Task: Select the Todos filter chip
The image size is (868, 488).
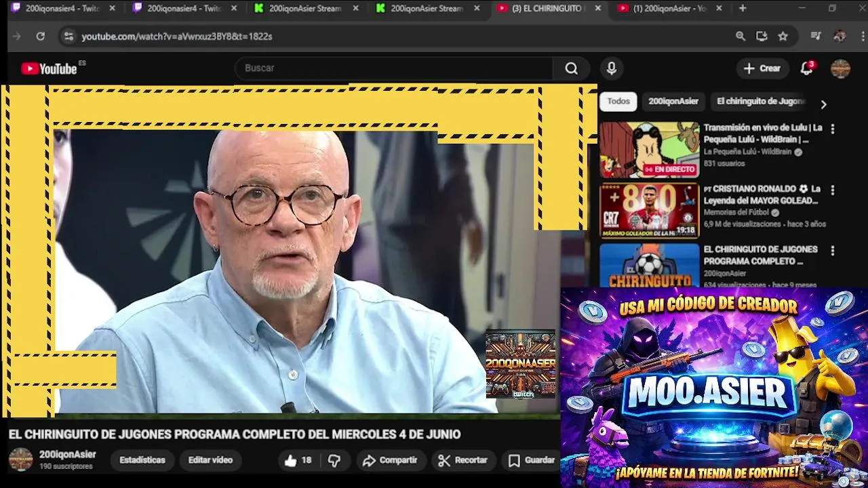Action: (618, 101)
